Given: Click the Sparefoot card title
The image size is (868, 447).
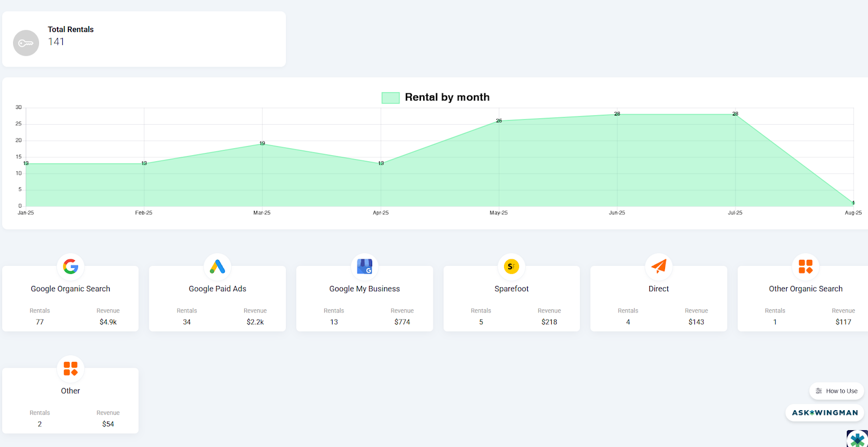Looking at the screenshot, I should click(x=511, y=289).
